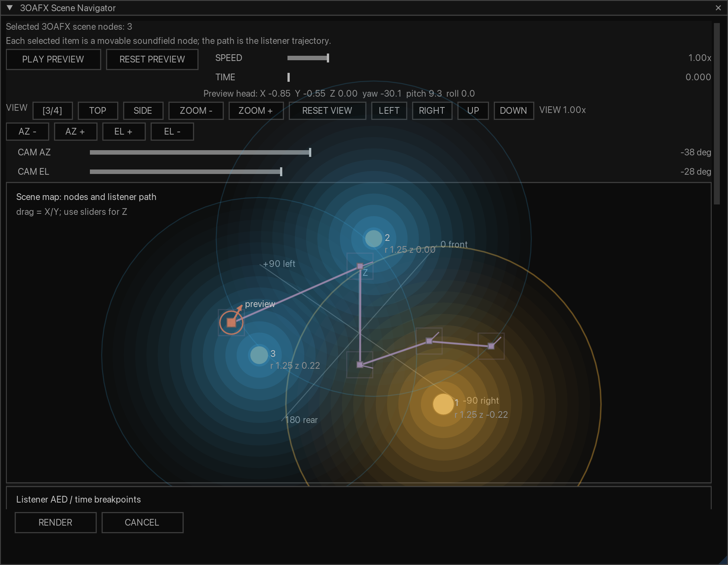
Task: Click the RENDER button
Action: click(x=55, y=523)
